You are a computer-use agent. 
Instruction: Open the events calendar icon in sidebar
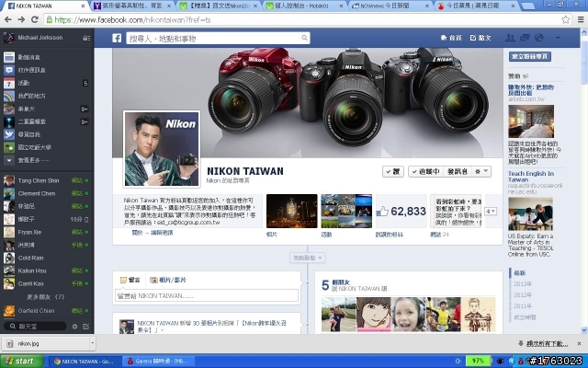[9, 83]
